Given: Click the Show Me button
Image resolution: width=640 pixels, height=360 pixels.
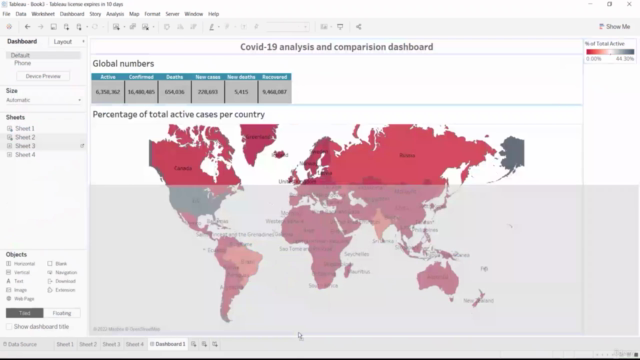Looking at the screenshot, I should pos(614,27).
